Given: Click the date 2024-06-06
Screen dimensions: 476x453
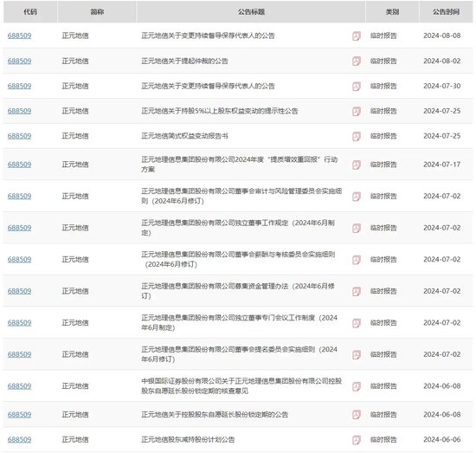Looking at the screenshot, I should [x=442, y=439].
